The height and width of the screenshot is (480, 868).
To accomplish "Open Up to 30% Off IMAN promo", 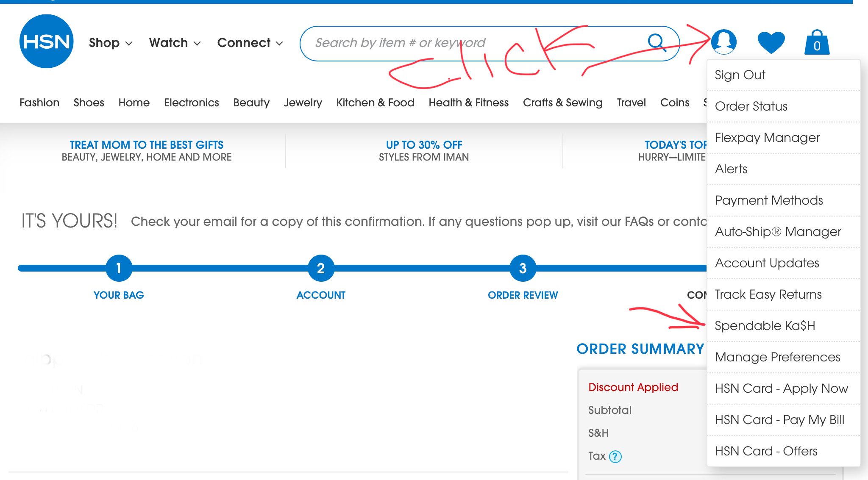I will (424, 151).
